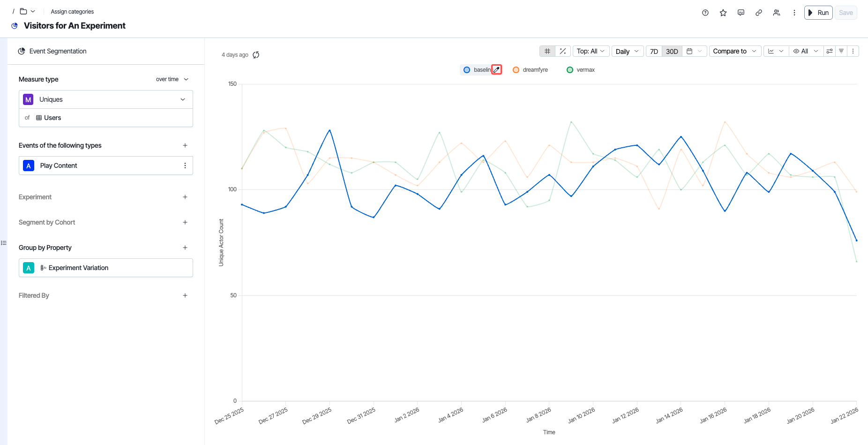Star this chart as a favorite
The height and width of the screenshot is (445, 868).
(723, 13)
